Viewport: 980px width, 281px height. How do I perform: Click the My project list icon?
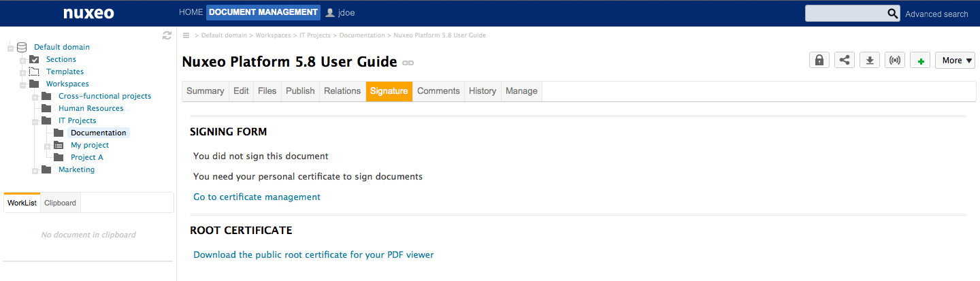tap(59, 145)
